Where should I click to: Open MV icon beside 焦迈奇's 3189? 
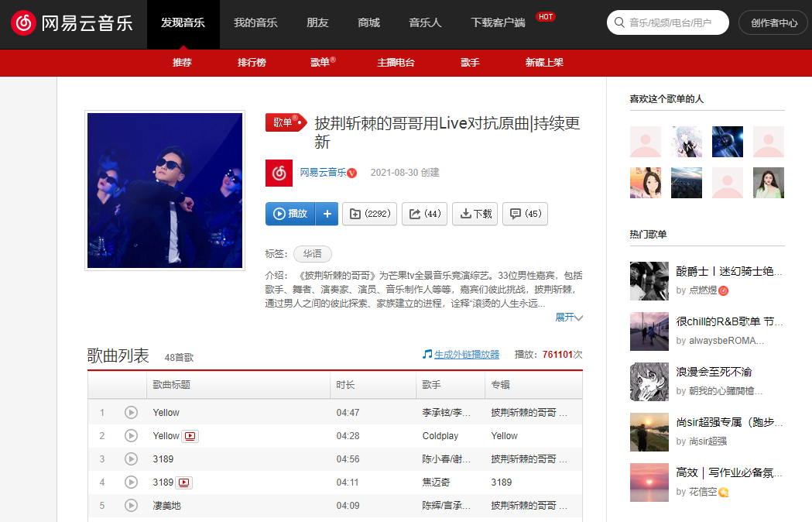coord(183,483)
